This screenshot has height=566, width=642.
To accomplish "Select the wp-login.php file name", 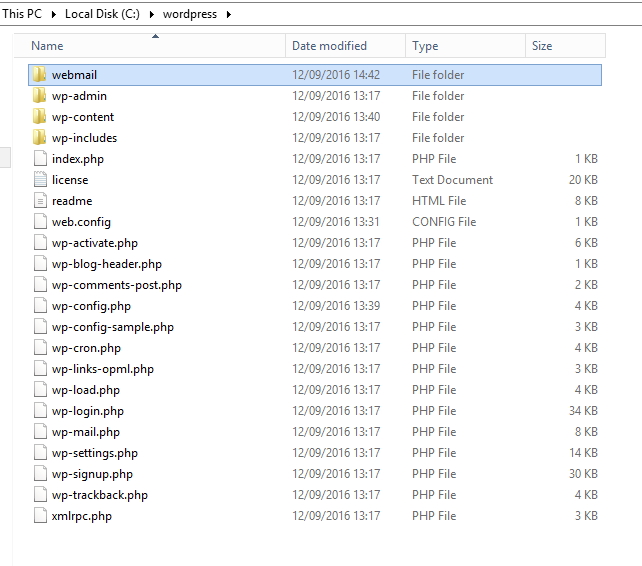I will [x=88, y=411].
